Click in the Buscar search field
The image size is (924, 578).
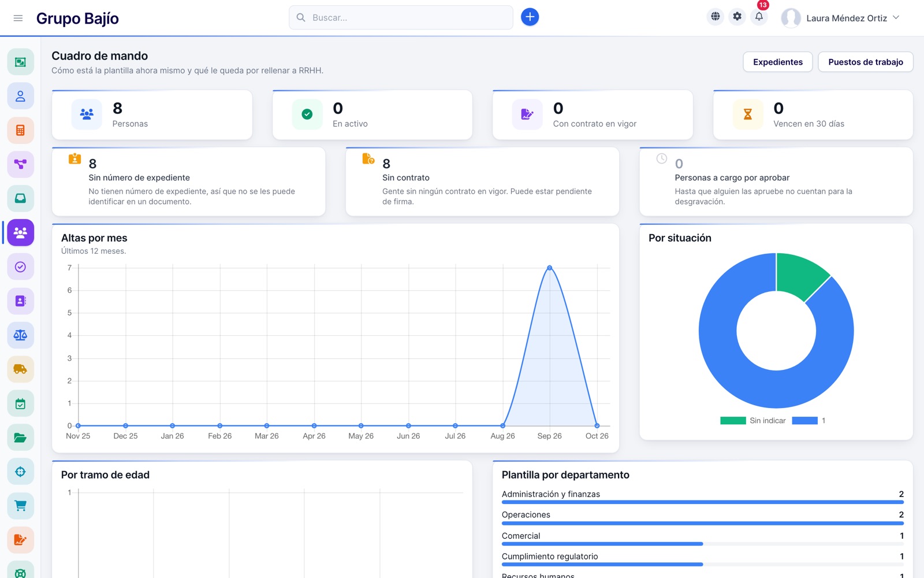pos(401,17)
